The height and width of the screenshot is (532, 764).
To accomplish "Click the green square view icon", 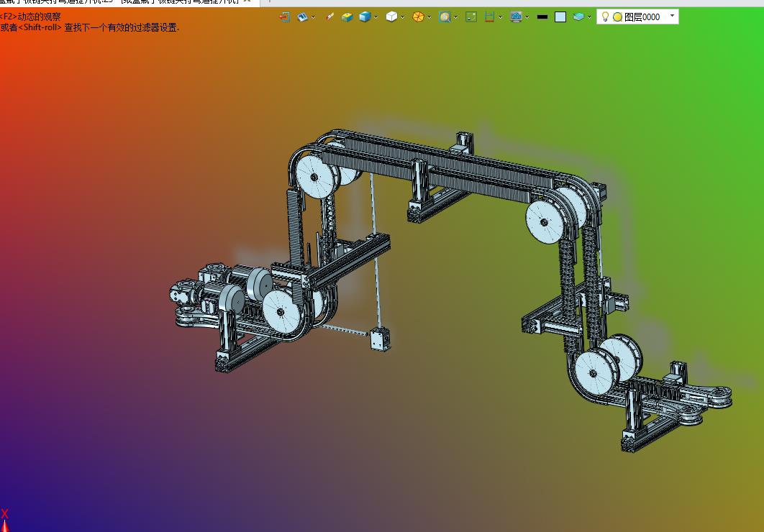I will coord(471,17).
